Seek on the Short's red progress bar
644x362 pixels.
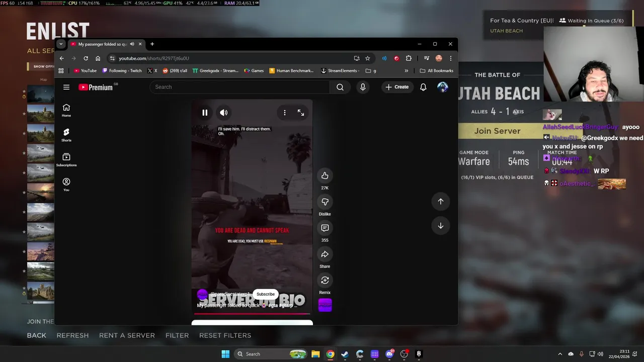[252, 314]
